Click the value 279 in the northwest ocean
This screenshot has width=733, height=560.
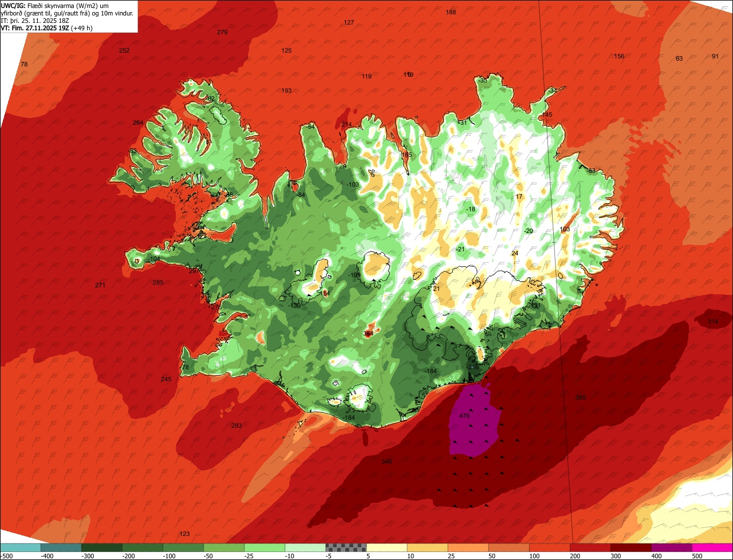222,33
